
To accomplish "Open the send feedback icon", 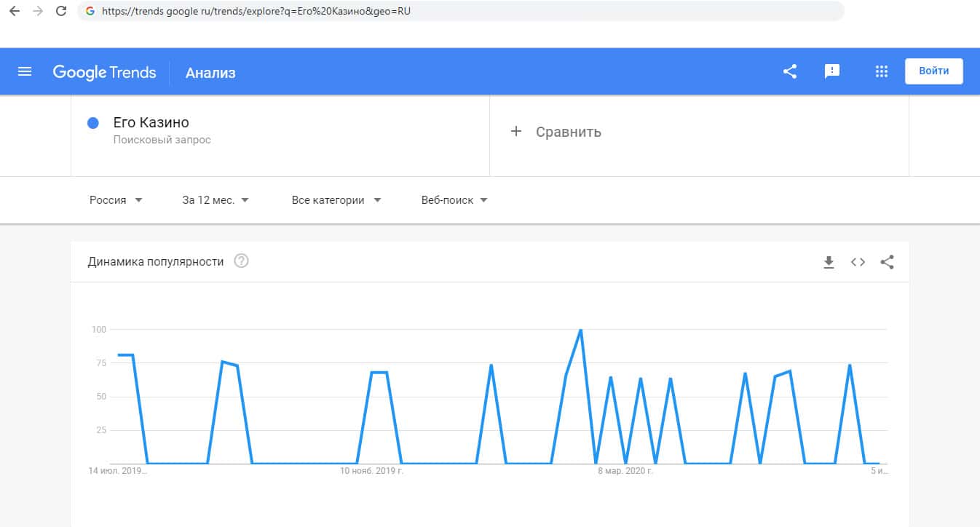I will (831, 71).
